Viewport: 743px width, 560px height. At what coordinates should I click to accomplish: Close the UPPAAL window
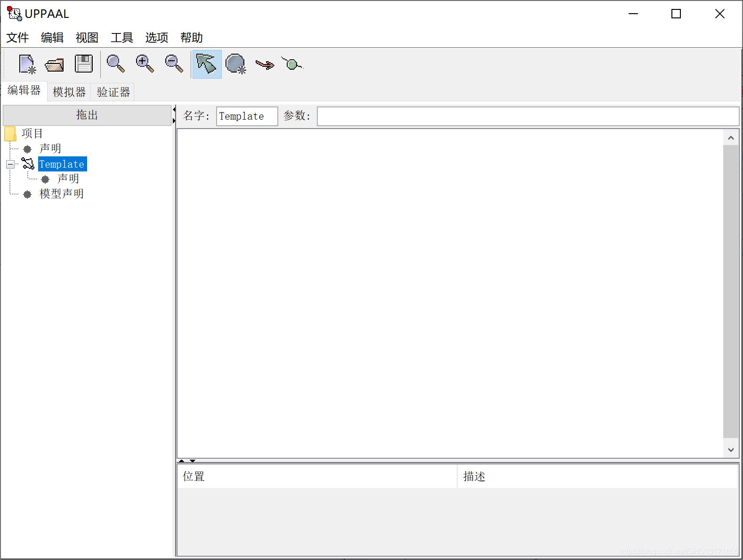[719, 14]
